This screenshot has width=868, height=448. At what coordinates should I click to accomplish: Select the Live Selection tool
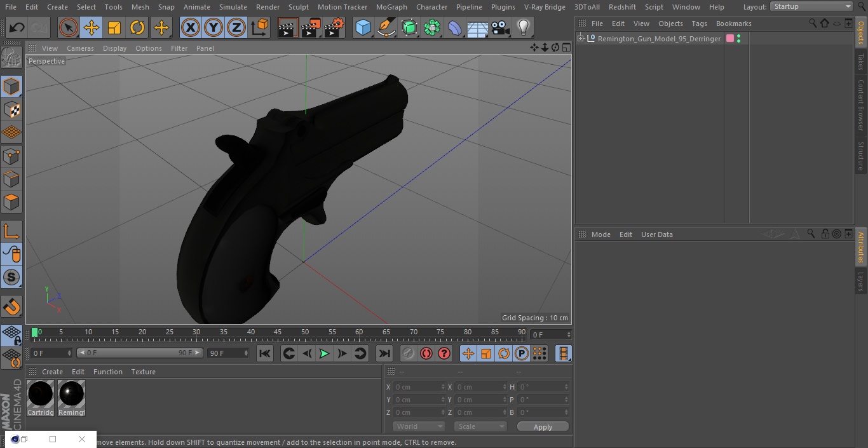pos(69,28)
